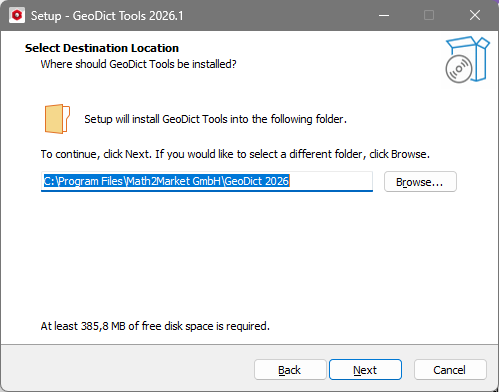Screen dimensions: 499x392
Task: Click the orange folder icon
Action: (57, 119)
